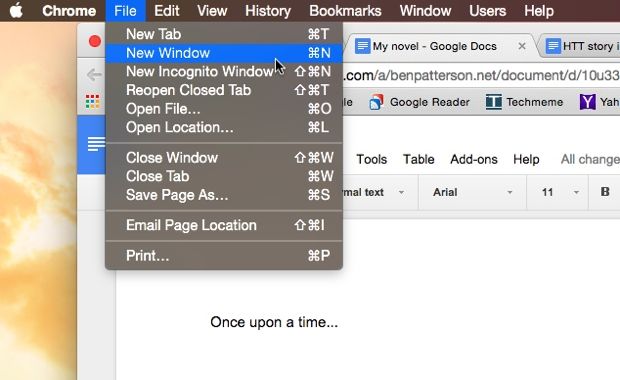Close the My novel tab
620x380 pixels.
pos(522,46)
